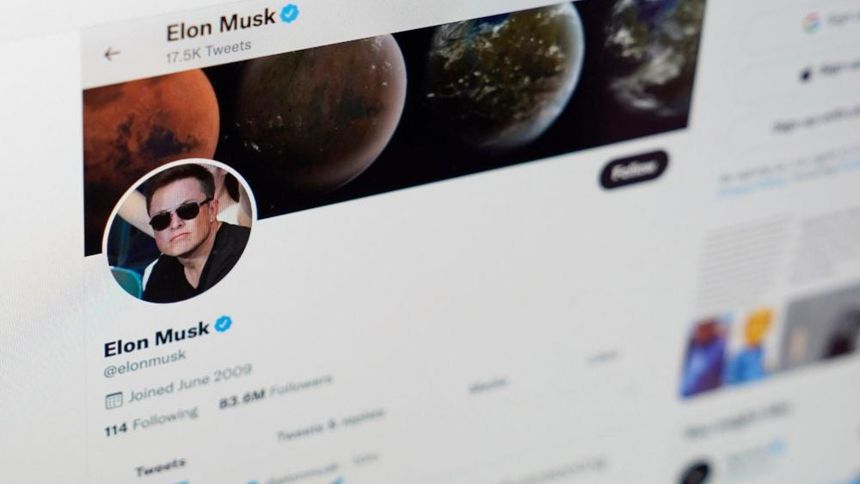Switch to the Media tab
The height and width of the screenshot is (484, 860).
[x=488, y=384]
